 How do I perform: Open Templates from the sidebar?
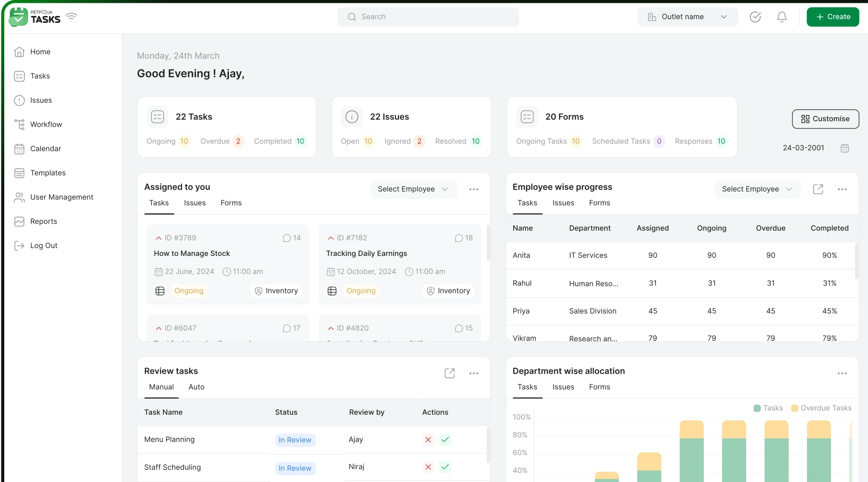(48, 173)
